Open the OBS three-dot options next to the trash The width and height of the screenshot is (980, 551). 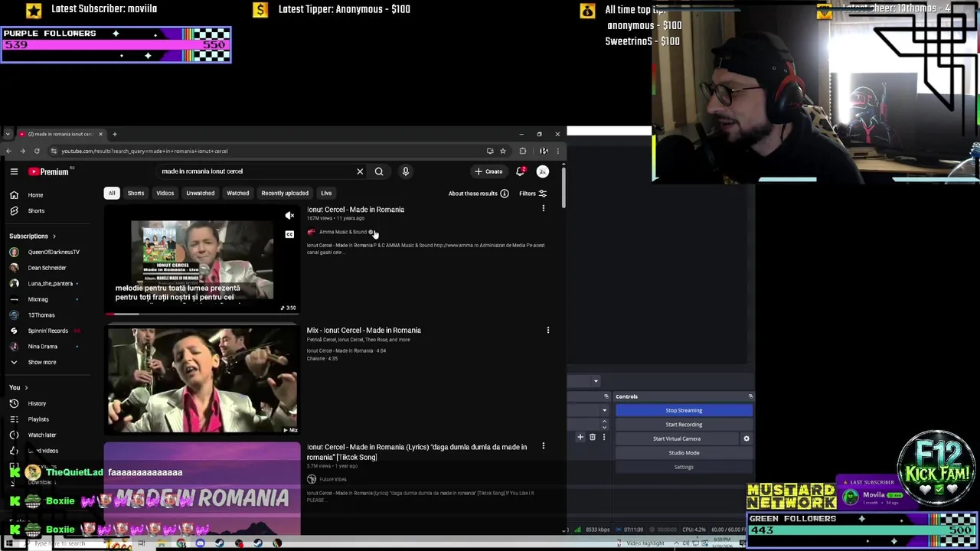[603, 437]
